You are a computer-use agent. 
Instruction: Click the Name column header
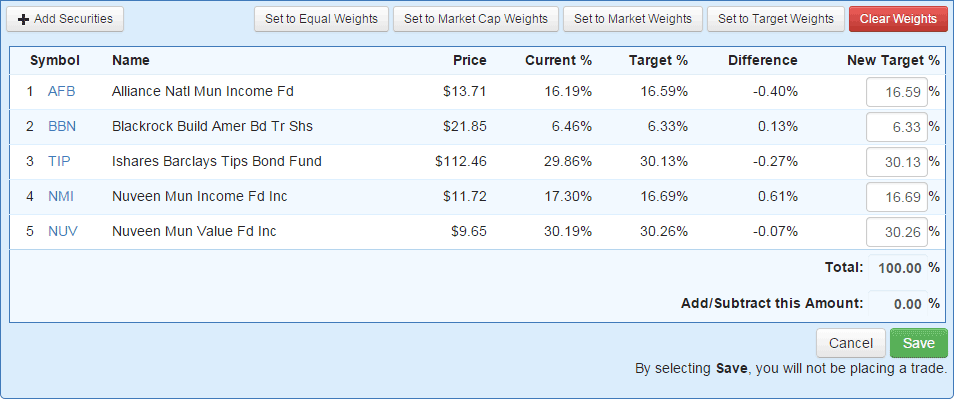point(131,60)
